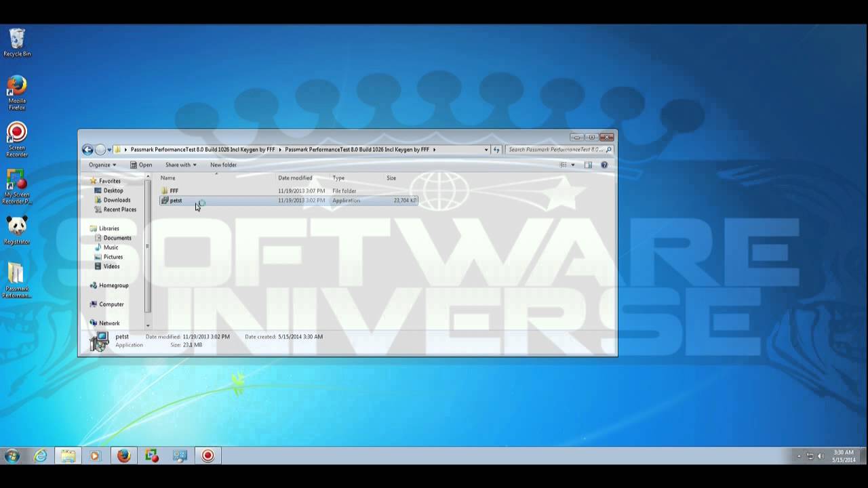
Task: Show hidden system tray icons
Action: (799, 456)
